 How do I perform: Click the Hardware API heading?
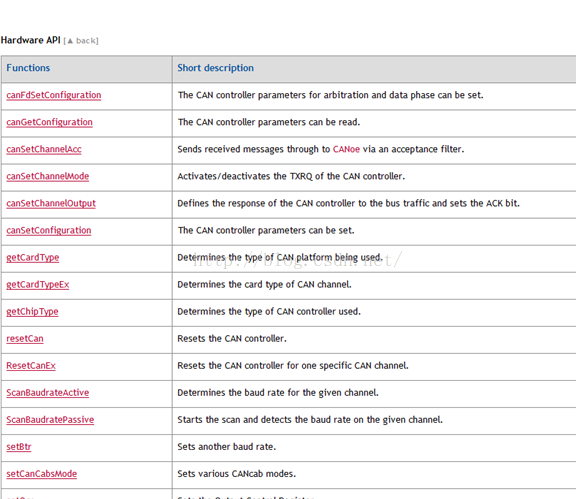[30, 40]
